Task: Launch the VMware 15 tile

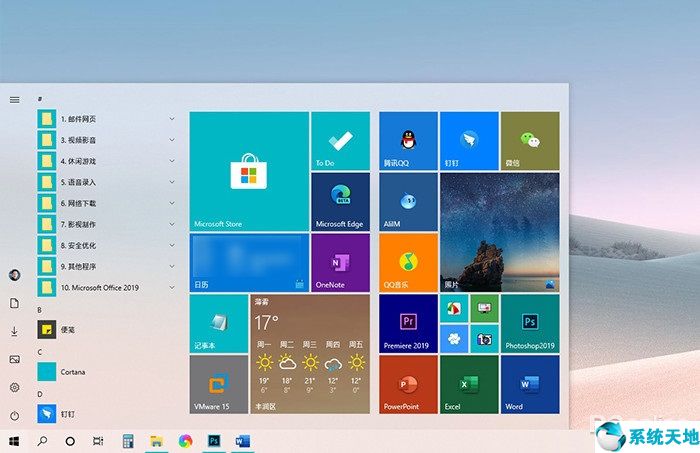Action: [219, 384]
